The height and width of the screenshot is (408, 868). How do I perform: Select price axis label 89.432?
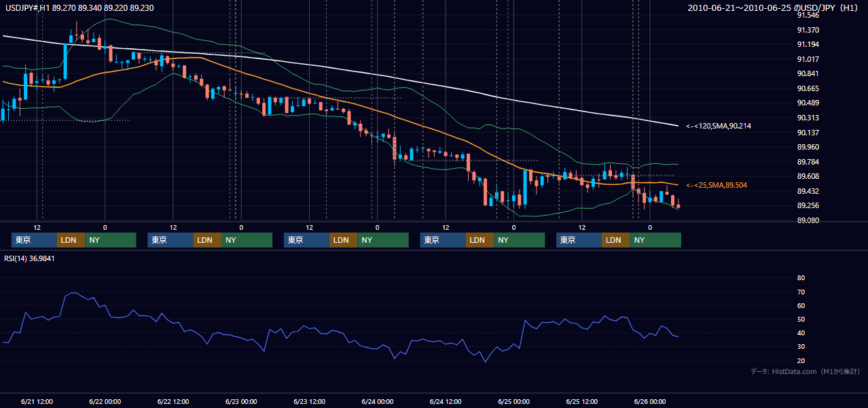tap(808, 191)
